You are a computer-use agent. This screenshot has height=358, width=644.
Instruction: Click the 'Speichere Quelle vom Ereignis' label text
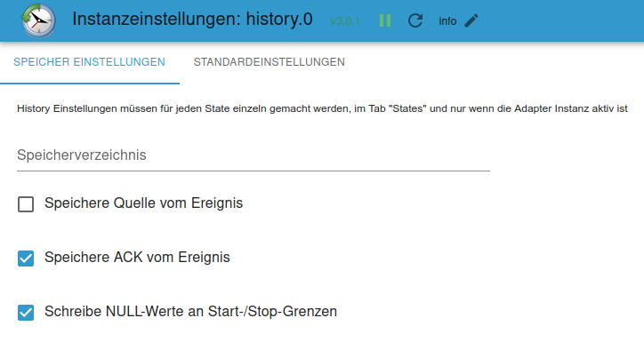coord(143,203)
